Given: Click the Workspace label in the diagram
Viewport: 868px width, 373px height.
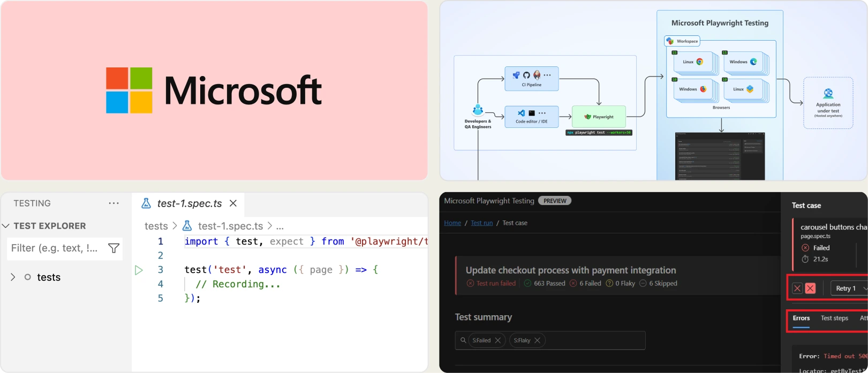Looking at the screenshot, I should click(x=682, y=41).
